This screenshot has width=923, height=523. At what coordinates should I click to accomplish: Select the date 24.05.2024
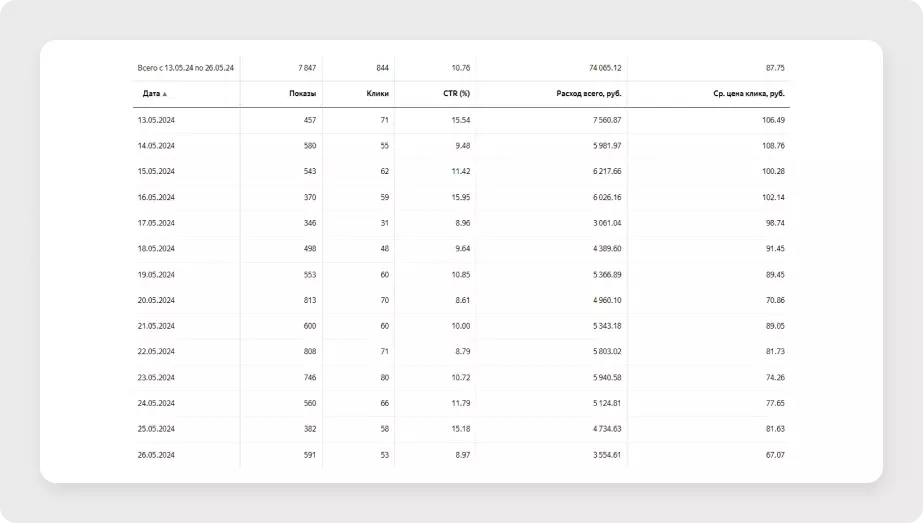(x=156, y=403)
